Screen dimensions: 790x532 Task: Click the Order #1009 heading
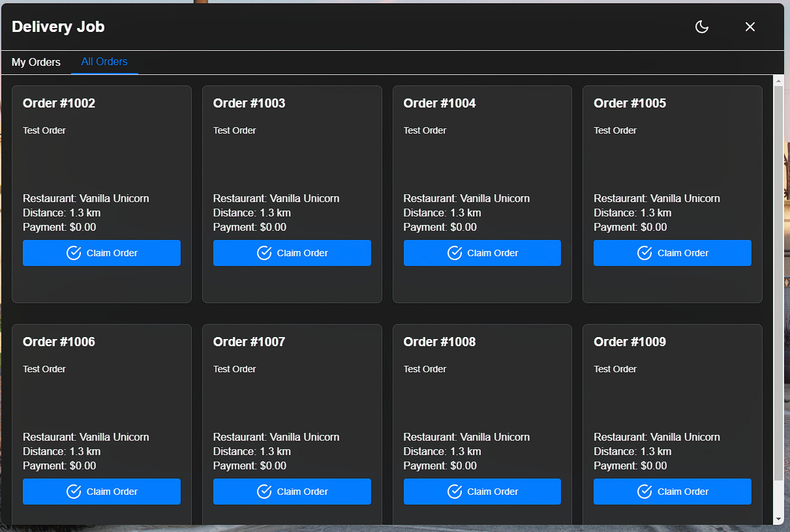coord(630,342)
